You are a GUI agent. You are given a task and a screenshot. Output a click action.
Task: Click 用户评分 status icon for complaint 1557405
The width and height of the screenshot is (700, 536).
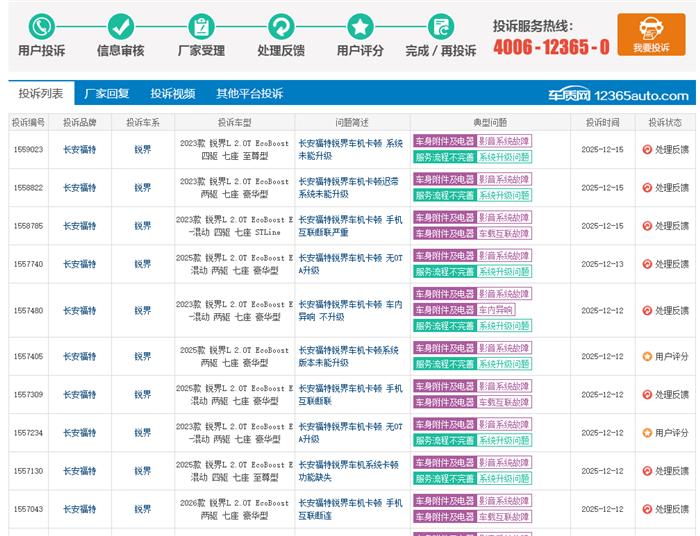[x=647, y=357]
